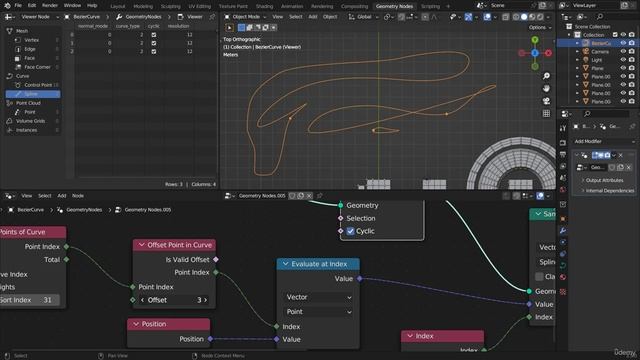The width and height of the screenshot is (640, 360).
Task: Click pin icon in node editor header
Action: [320, 196]
